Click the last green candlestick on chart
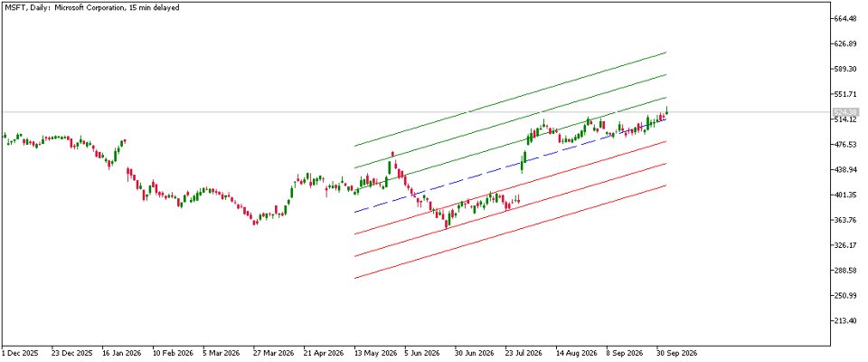868x362 pixels. click(x=667, y=111)
